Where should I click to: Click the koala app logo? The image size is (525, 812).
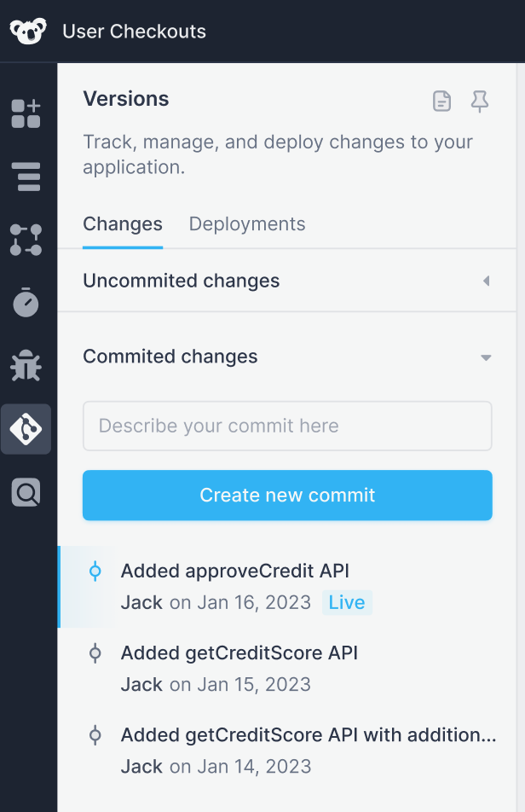[x=26, y=31]
